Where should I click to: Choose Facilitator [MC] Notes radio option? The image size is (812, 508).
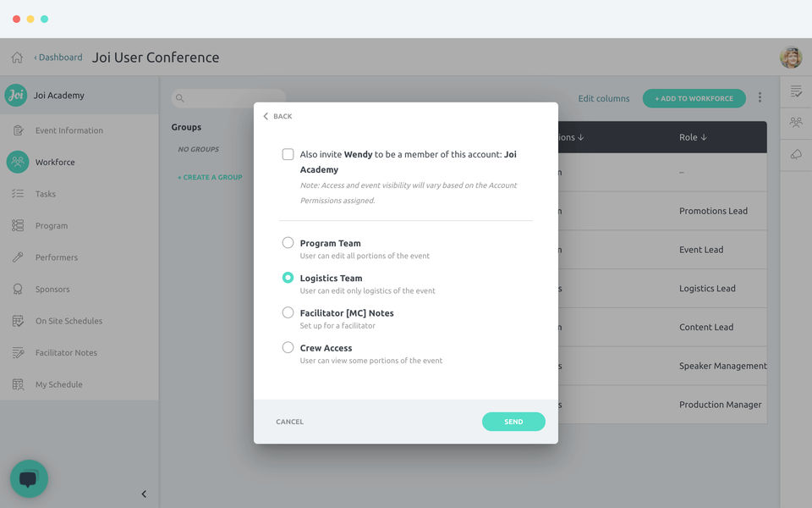(x=288, y=312)
